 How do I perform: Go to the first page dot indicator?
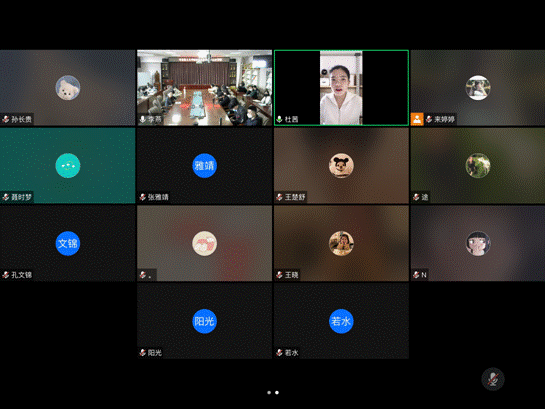tap(269, 393)
